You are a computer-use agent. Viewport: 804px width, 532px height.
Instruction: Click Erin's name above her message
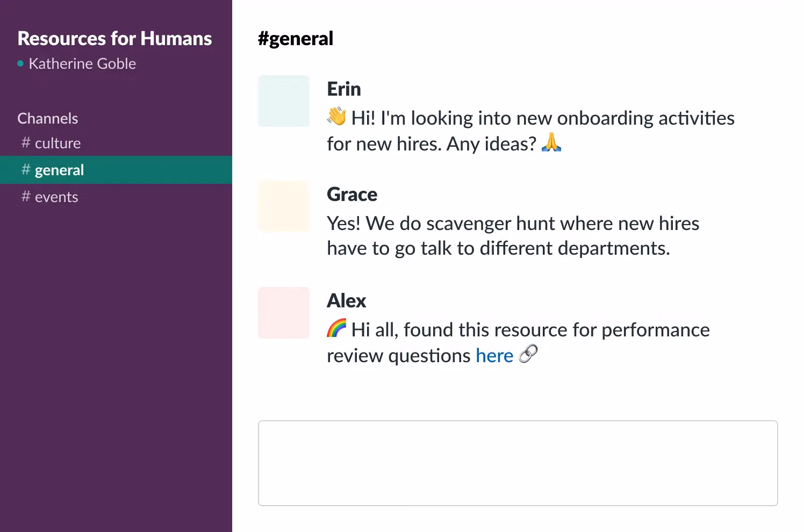pyautogui.click(x=344, y=89)
